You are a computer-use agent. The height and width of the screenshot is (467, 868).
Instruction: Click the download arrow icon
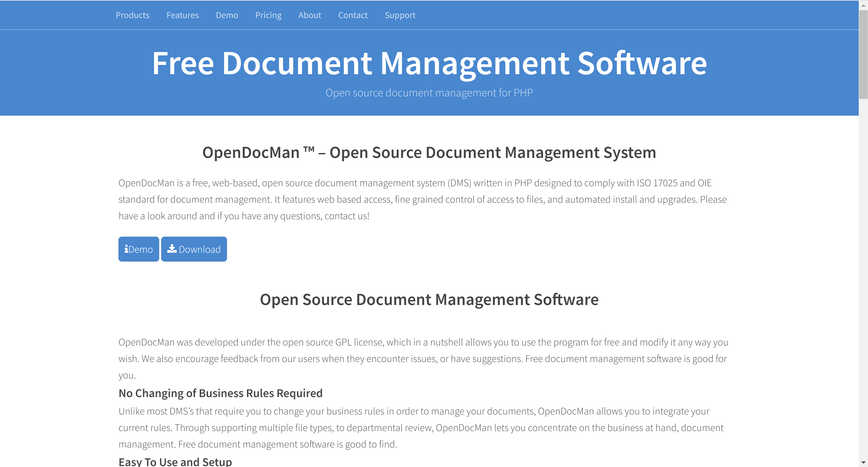172,249
